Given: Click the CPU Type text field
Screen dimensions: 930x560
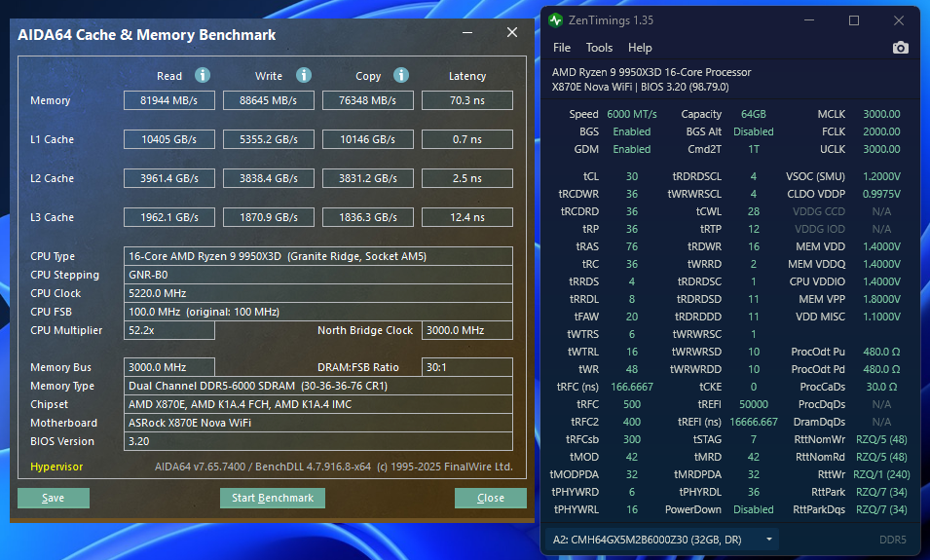Looking at the screenshot, I should pos(318,256).
